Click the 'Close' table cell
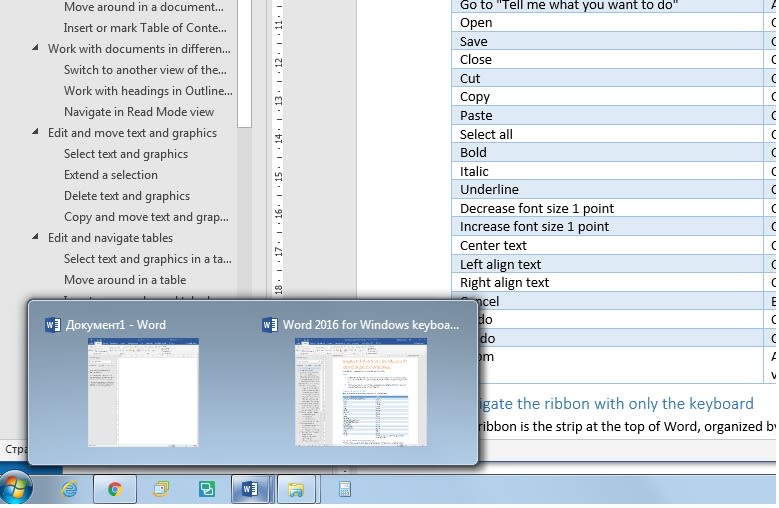 coord(607,60)
